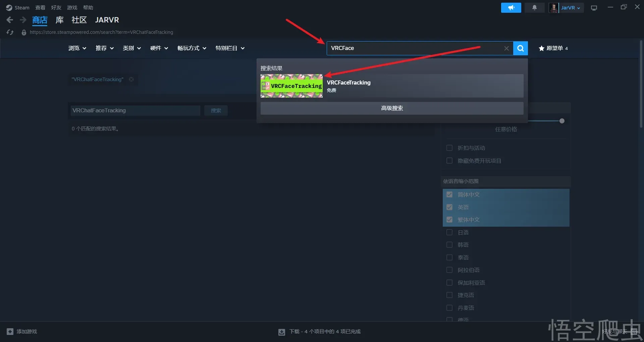Check the 保加利亚语 language filter

(449, 283)
